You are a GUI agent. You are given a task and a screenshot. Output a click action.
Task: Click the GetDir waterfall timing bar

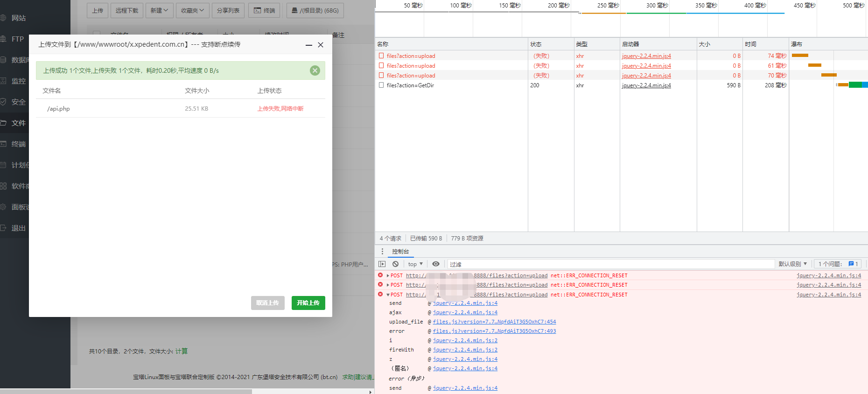point(853,85)
